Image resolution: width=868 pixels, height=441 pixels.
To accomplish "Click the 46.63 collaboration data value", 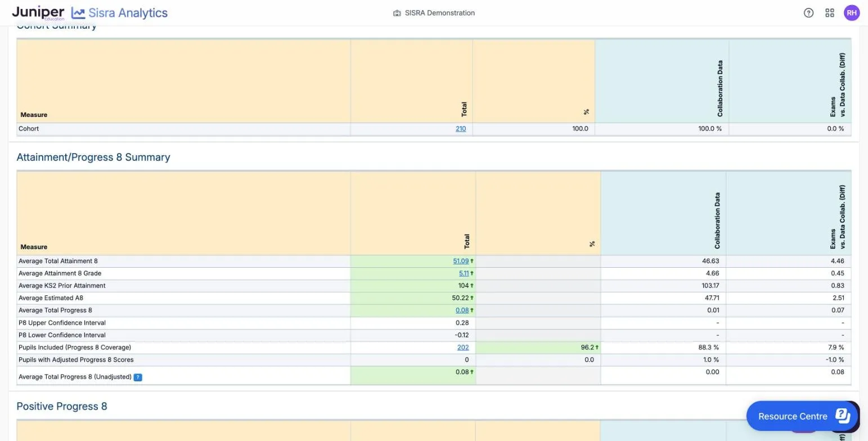I will 710,261.
